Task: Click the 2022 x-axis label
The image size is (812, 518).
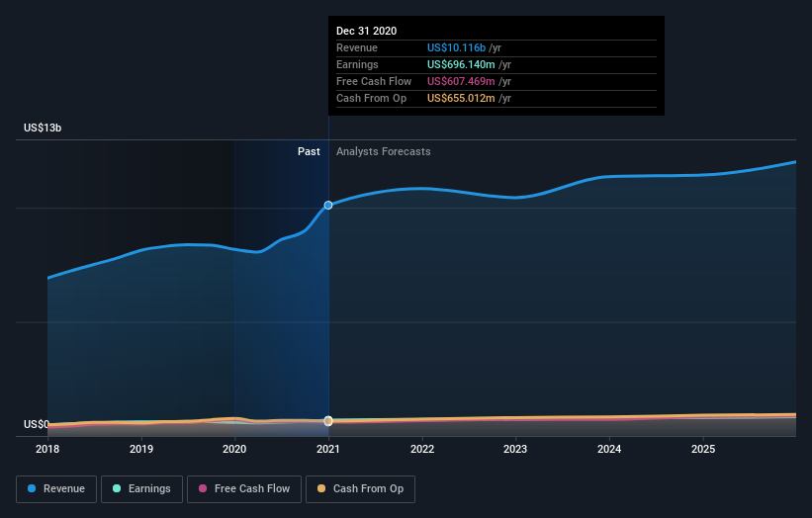Action: [422, 449]
